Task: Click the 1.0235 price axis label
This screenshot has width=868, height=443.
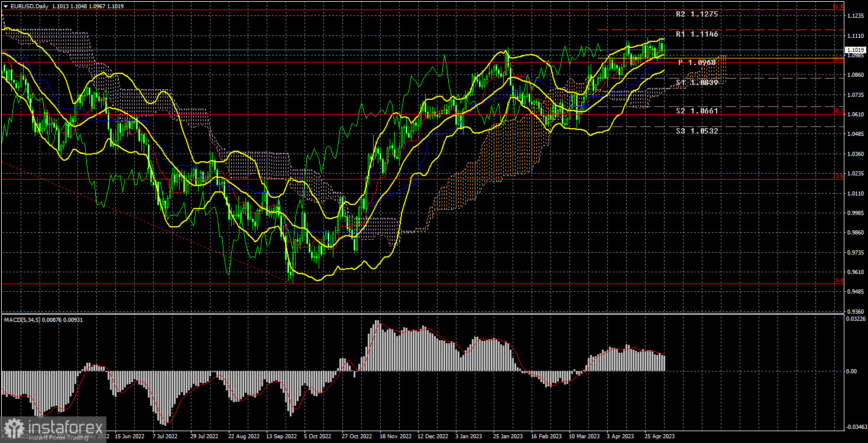Action: [854, 174]
